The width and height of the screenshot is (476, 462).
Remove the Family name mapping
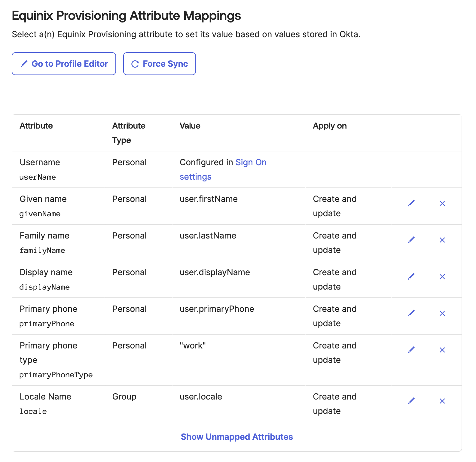[442, 240]
